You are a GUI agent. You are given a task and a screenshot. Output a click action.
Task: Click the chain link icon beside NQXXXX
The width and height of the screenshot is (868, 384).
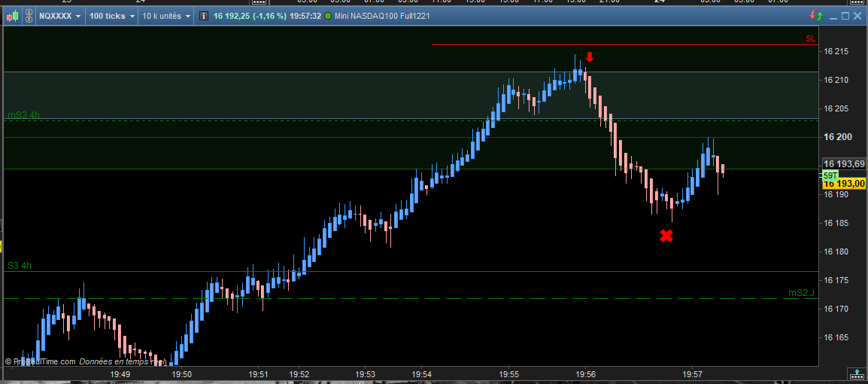coord(29,16)
